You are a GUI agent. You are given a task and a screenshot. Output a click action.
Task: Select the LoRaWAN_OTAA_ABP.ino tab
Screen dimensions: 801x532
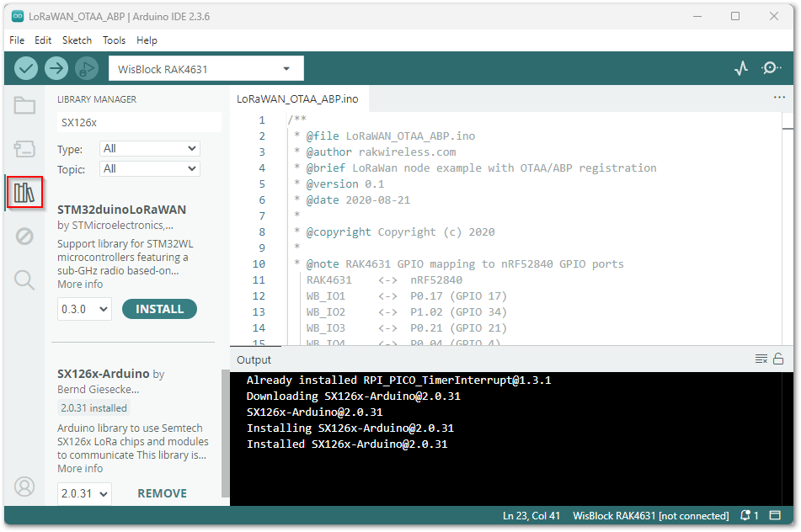pos(297,98)
